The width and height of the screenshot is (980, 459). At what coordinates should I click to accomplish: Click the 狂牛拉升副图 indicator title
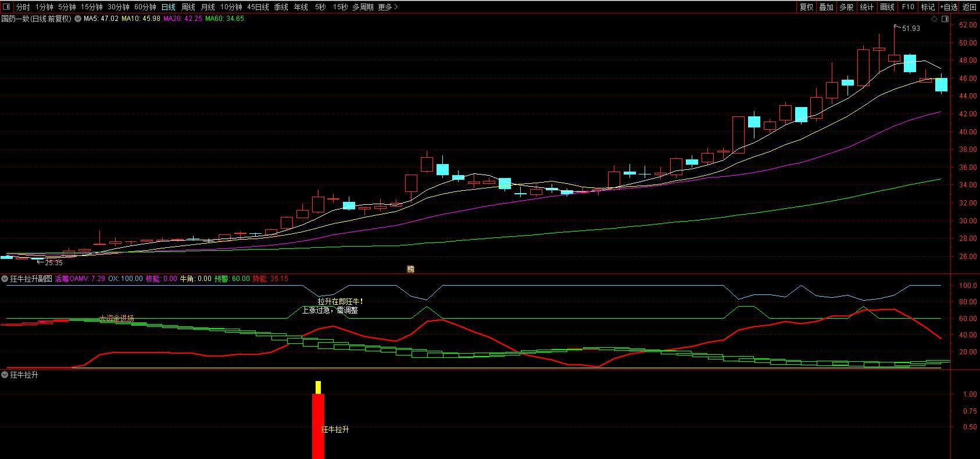coord(31,279)
